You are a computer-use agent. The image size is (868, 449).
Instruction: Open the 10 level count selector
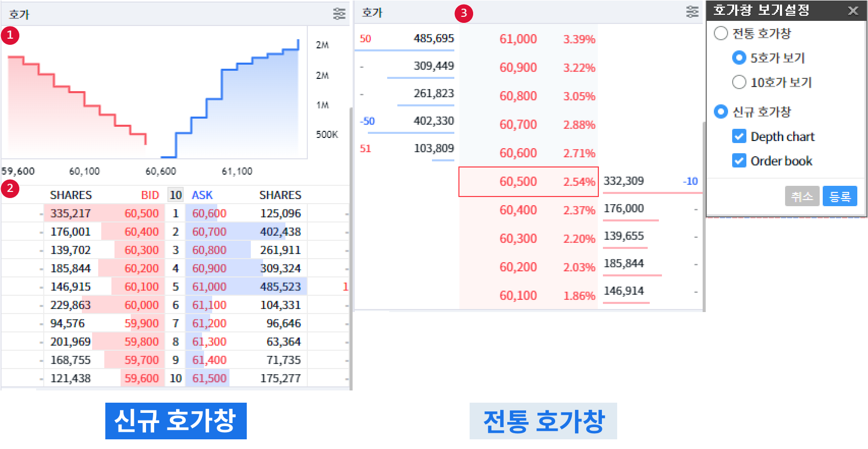click(x=176, y=195)
